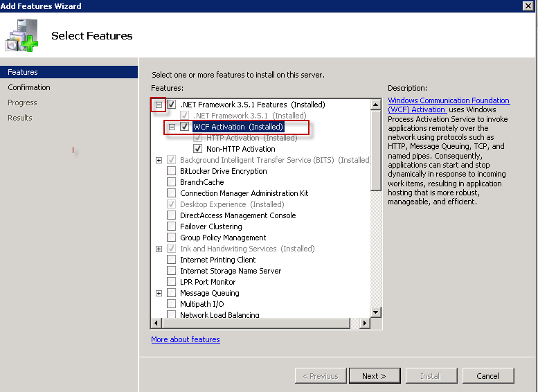Check Group Policy Management
538x392 pixels.
(172, 237)
